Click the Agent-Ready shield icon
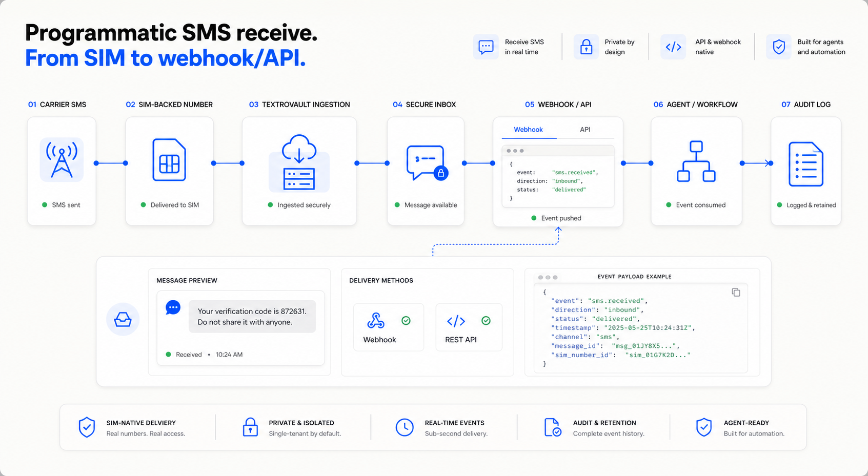The height and width of the screenshot is (476, 868). click(x=704, y=427)
